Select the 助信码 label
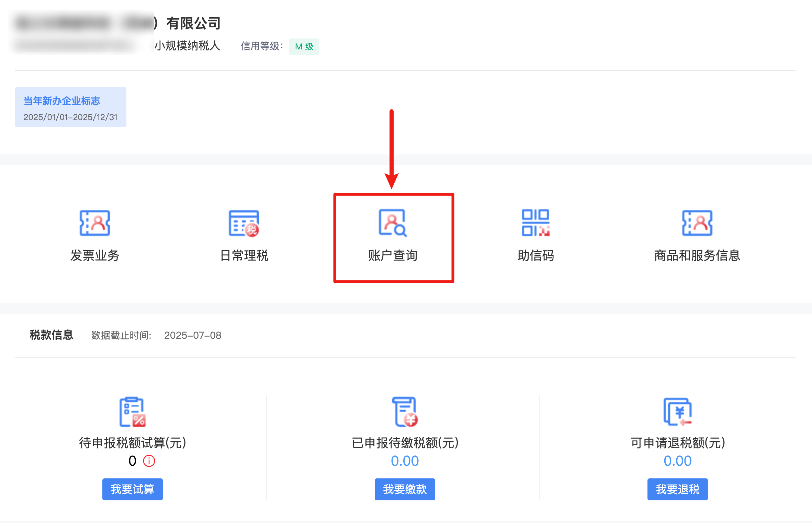 point(535,256)
